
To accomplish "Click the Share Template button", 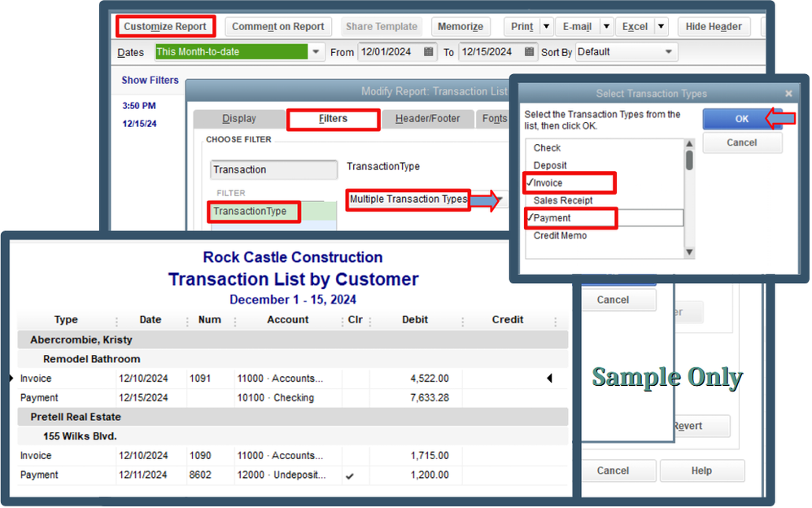I will tap(382, 26).
